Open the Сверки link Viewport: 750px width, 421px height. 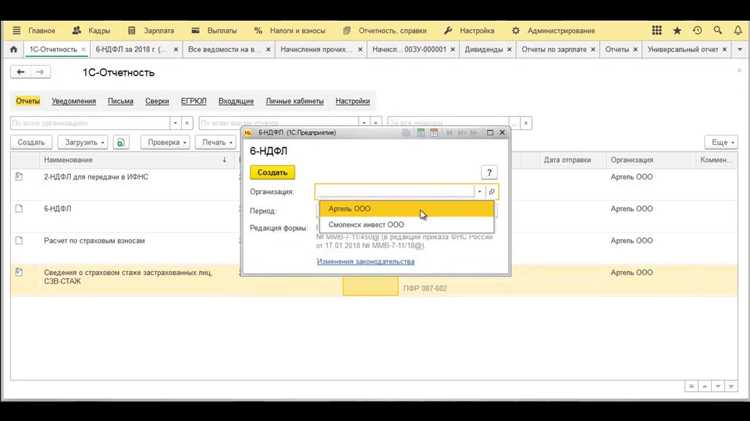[157, 101]
